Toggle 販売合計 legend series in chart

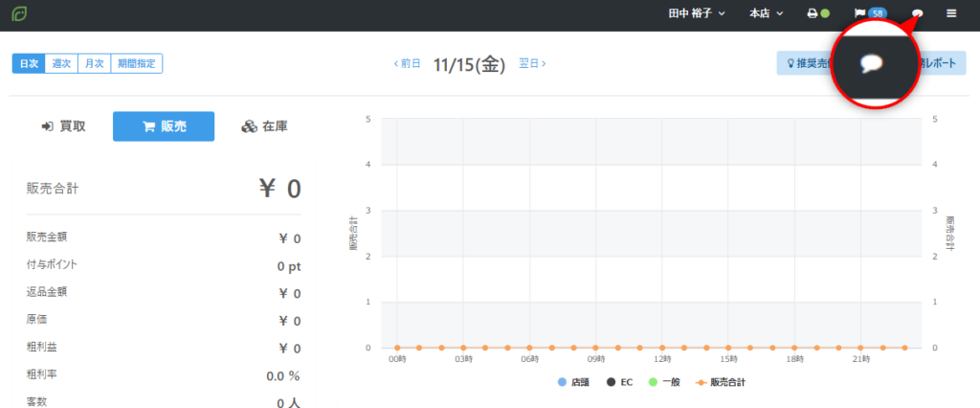720,382
